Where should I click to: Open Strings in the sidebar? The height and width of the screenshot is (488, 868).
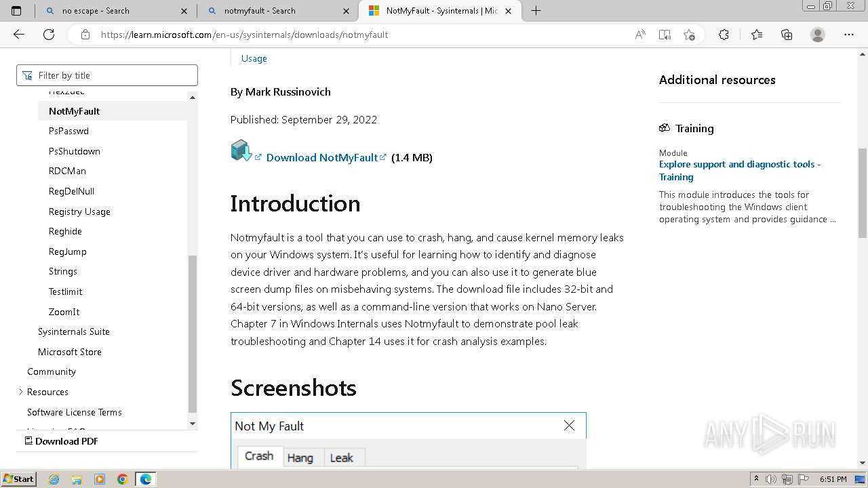coord(62,271)
